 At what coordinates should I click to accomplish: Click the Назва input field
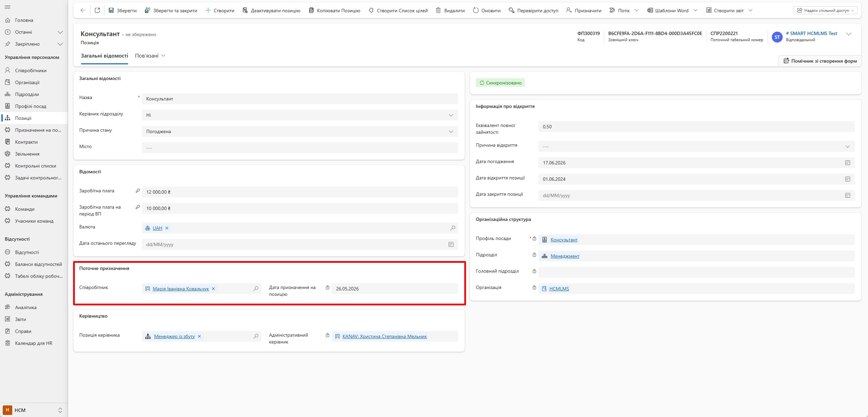click(300, 99)
